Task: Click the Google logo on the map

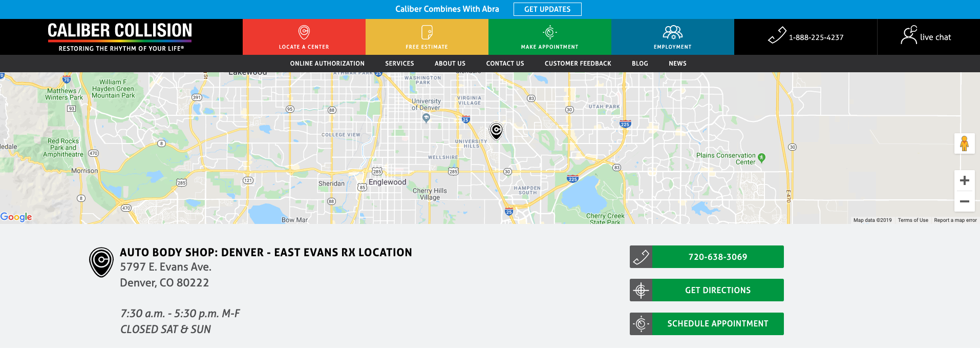Action: [x=16, y=217]
